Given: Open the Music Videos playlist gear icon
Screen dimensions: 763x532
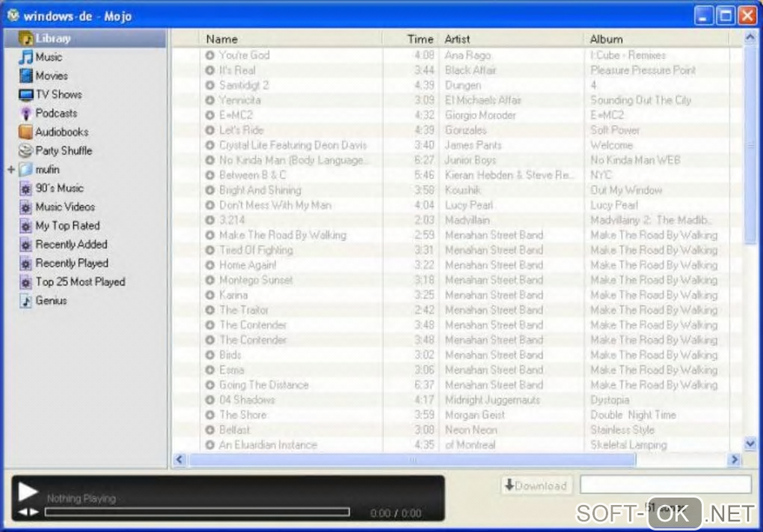Looking at the screenshot, I should point(25,207).
